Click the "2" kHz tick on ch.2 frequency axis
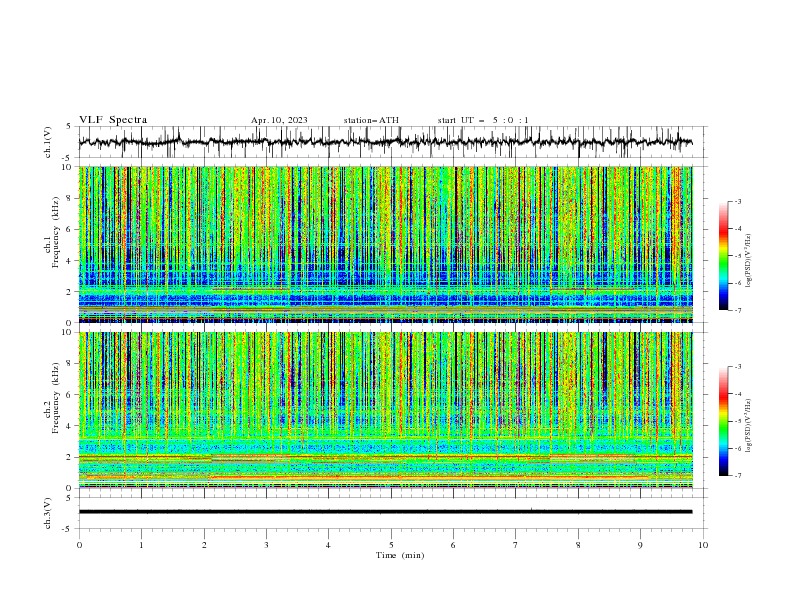The image size is (792, 612). 70,457
